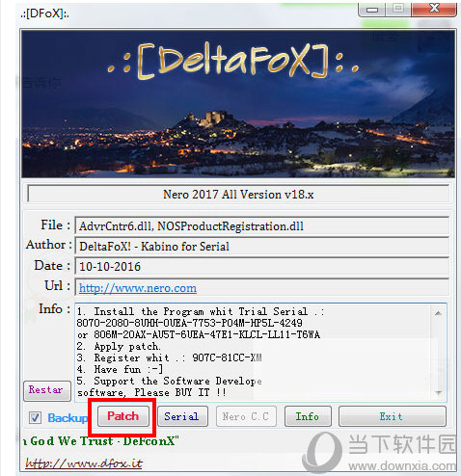
Task: Click the red Patch button
Action: (123, 416)
